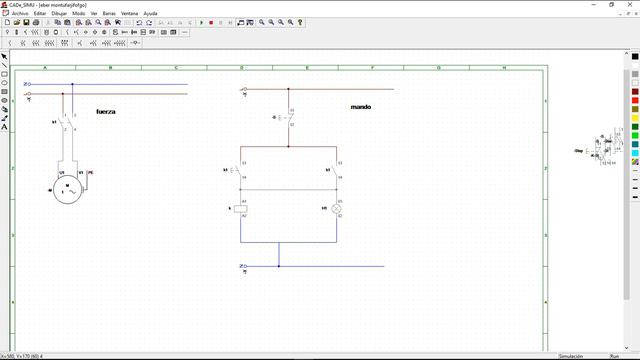Open a file with the folder icon
Screen dimensions: 640x360
(17, 22)
